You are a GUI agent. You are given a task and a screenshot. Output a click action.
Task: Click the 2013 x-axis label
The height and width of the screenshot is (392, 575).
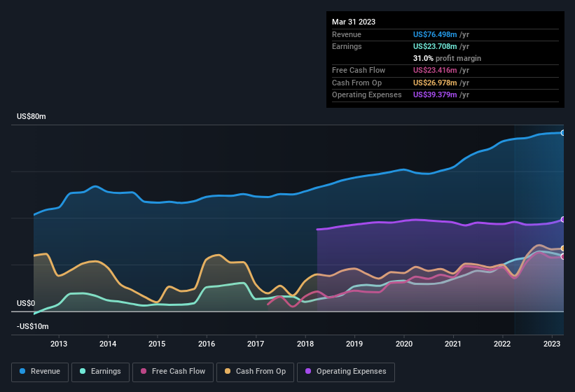[59, 344]
